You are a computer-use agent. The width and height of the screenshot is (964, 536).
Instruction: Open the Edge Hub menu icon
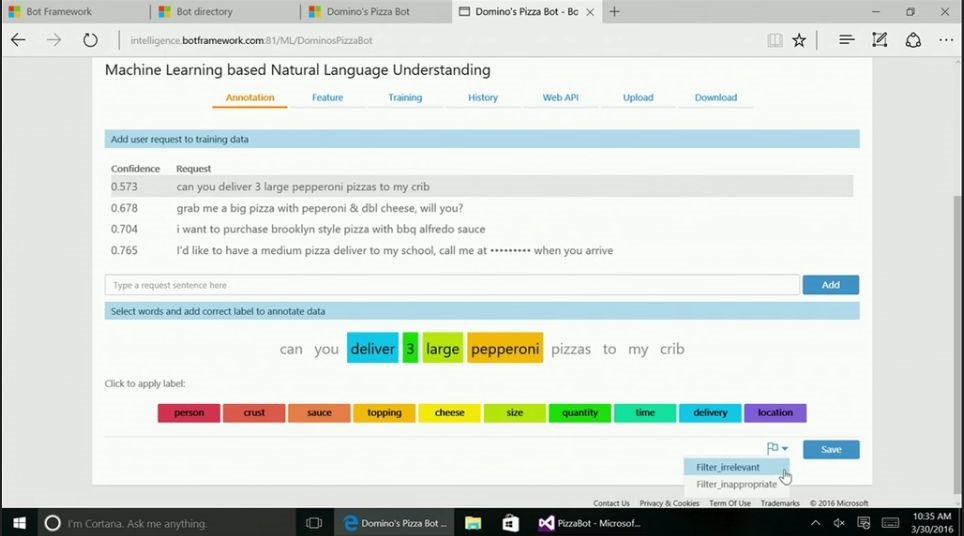tap(846, 40)
